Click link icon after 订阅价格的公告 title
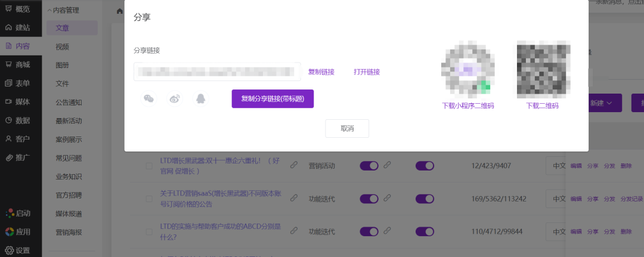The height and width of the screenshot is (257, 644). [x=293, y=199]
